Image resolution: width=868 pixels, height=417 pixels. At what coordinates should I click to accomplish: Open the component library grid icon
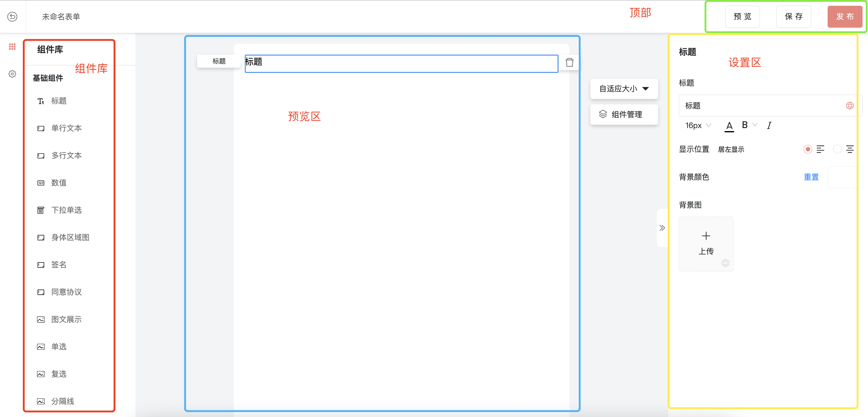click(x=12, y=47)
